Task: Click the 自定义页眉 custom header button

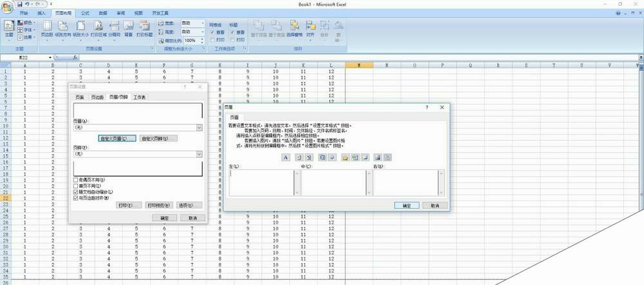Action: [117, 139]
